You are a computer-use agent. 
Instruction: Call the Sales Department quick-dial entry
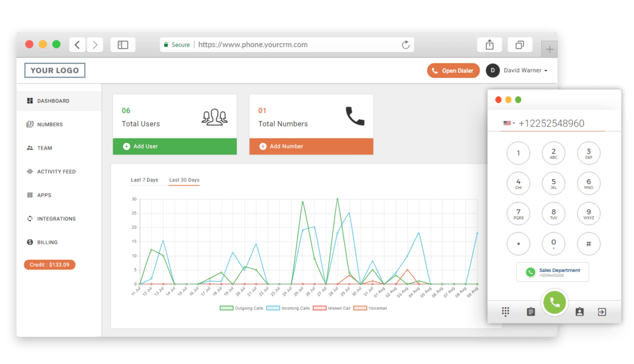point(552,272)
